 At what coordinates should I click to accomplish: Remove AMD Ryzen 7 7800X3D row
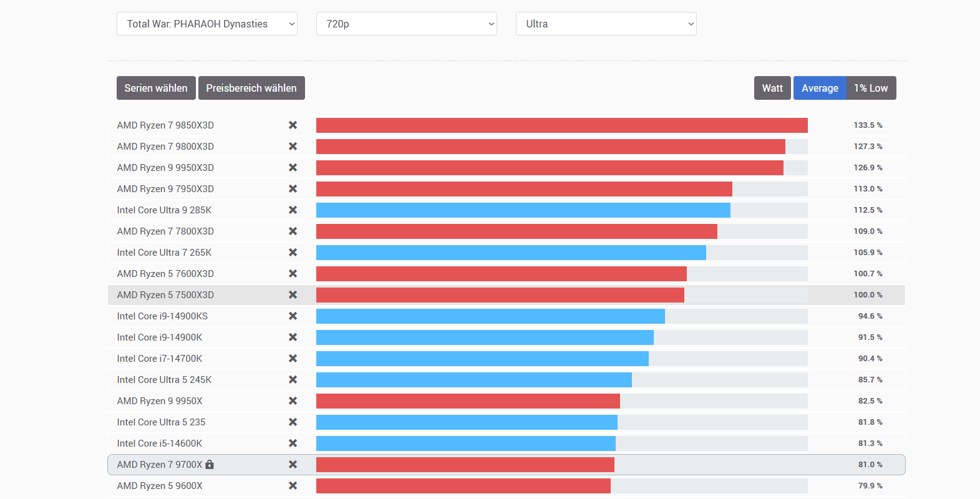tap(293, 231)
